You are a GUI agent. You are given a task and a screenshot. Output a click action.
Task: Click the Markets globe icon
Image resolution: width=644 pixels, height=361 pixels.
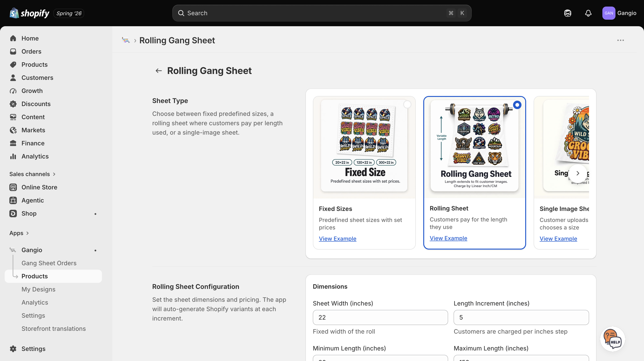tap(13, 130)
